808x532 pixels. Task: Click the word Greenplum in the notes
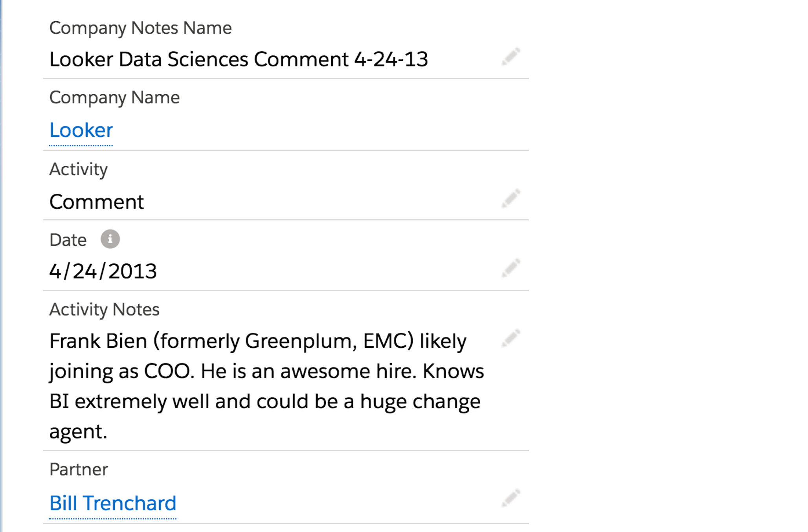300,341
